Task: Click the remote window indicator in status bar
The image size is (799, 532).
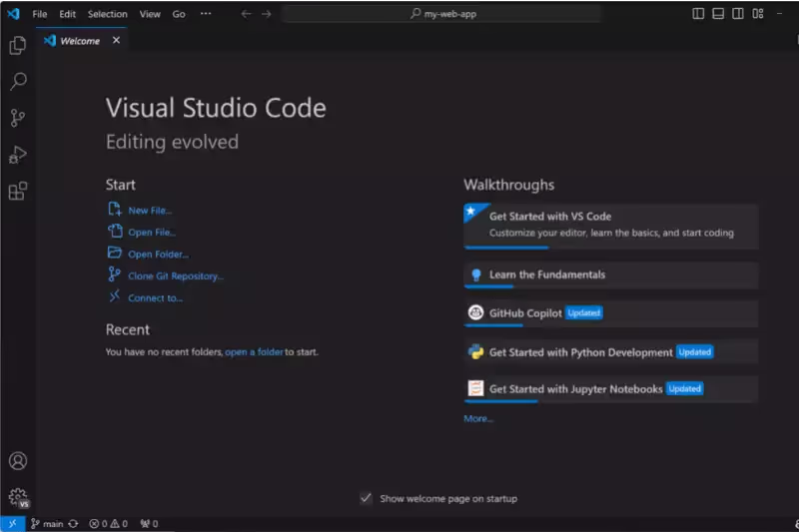Action: tap(12, 523)
